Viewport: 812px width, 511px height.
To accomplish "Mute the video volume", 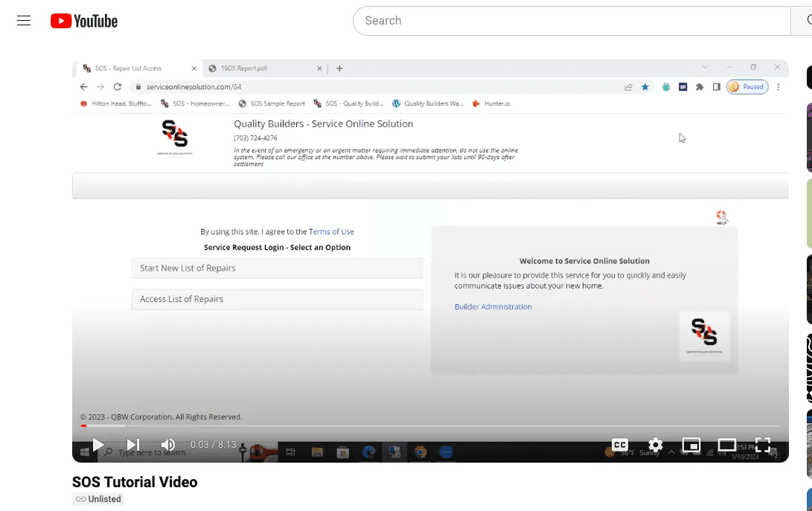I will tap(168, 445).
